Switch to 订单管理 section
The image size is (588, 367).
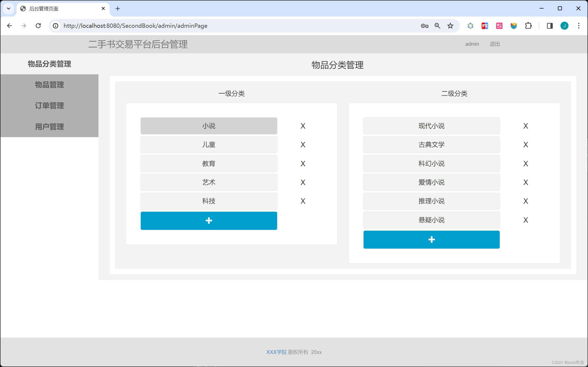pos(49,106)
